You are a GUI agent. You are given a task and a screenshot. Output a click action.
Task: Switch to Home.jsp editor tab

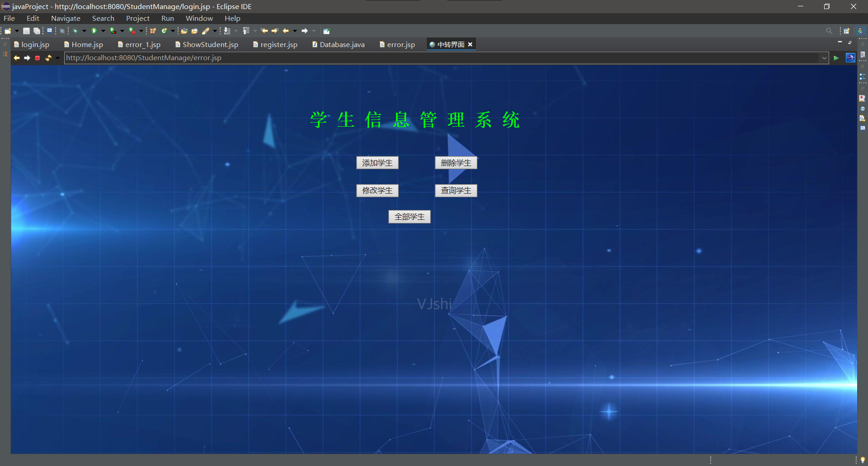(84, 44)
